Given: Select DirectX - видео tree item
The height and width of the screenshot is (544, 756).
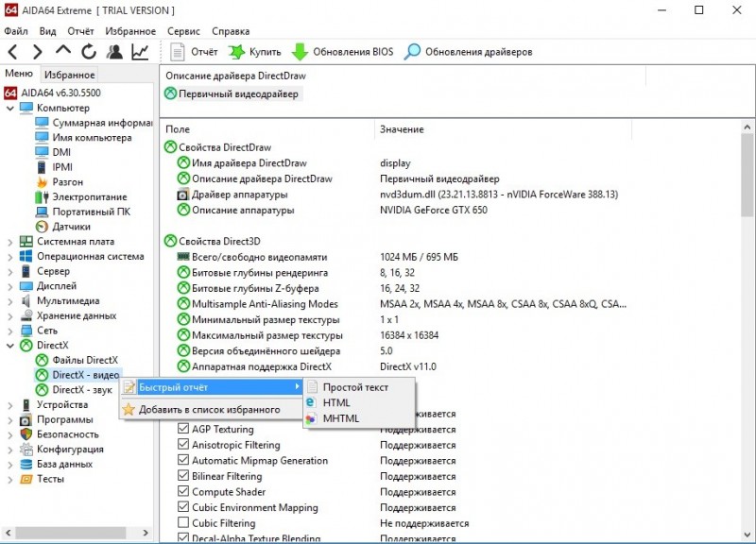Looking at the screenshot, I should point(77,375).
